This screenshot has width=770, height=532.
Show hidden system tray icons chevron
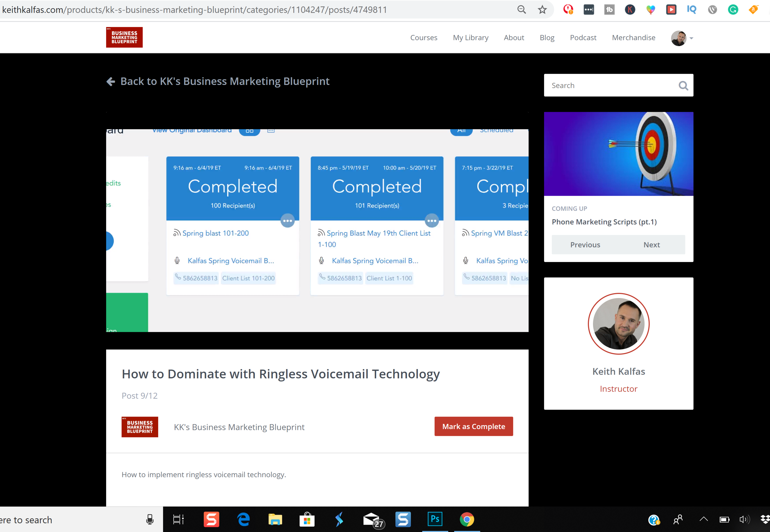pos(703,519)
